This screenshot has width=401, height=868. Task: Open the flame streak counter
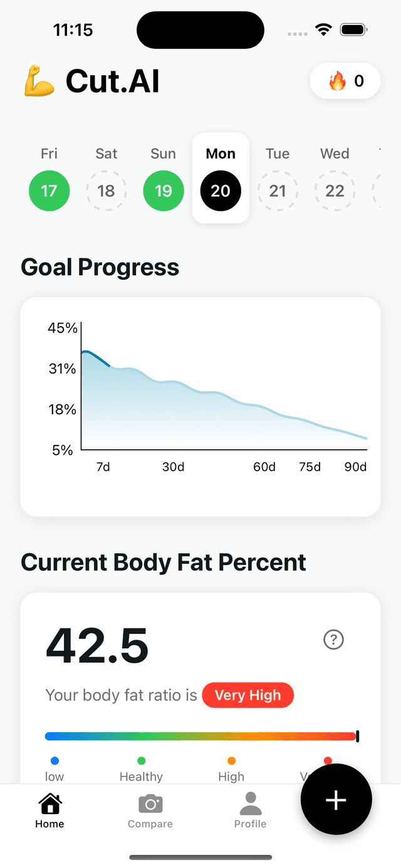point(345,81)
